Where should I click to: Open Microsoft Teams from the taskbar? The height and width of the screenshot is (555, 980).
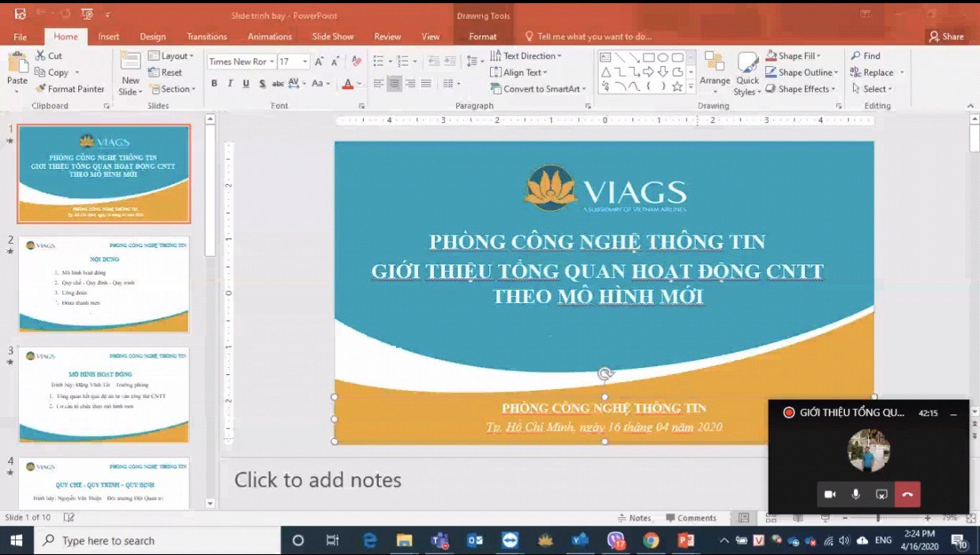pyautogui.click(x=440, y=541)
